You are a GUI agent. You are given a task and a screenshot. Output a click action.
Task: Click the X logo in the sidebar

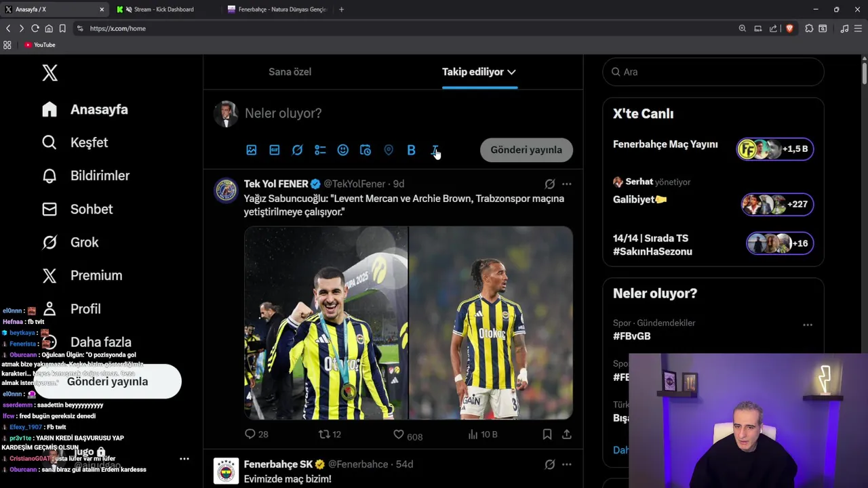point(50,73)
